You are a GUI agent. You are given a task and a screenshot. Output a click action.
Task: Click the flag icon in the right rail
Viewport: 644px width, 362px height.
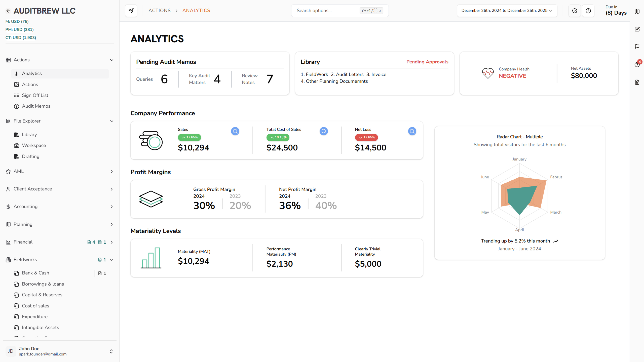click(637, 47)
